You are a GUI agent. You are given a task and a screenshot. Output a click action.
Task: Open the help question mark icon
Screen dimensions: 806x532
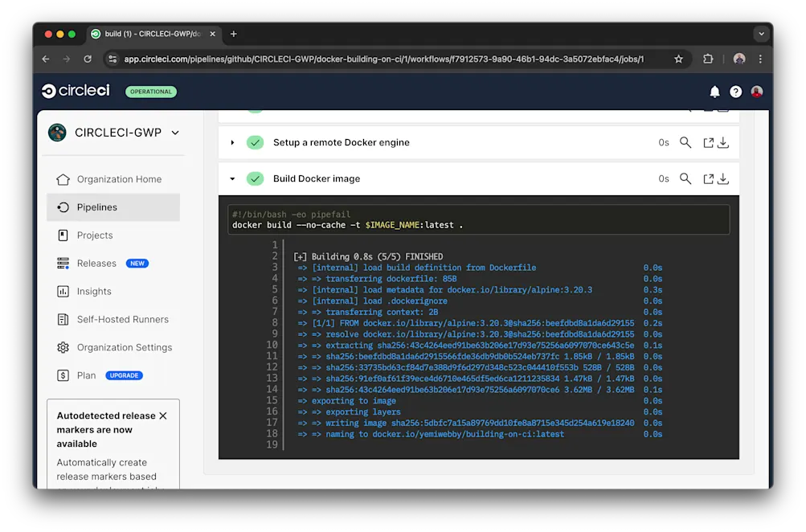[x=735, y=92]
